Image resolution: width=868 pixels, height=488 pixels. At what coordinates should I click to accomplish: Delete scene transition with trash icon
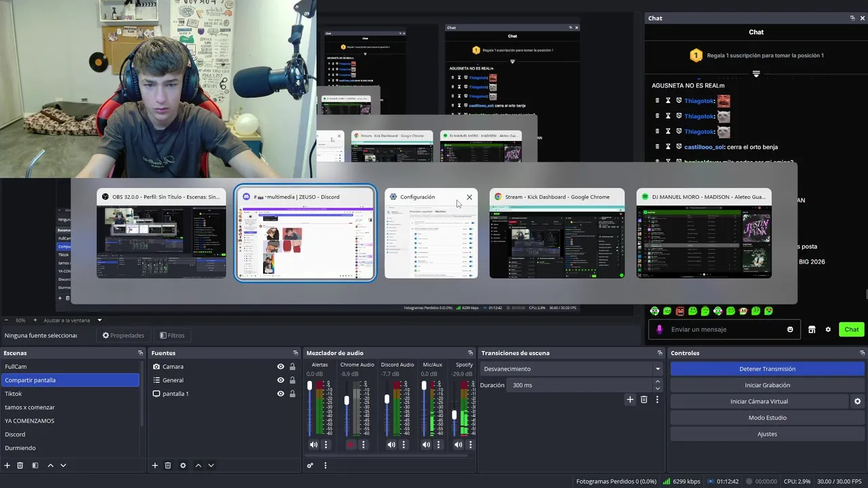point(644,400)
